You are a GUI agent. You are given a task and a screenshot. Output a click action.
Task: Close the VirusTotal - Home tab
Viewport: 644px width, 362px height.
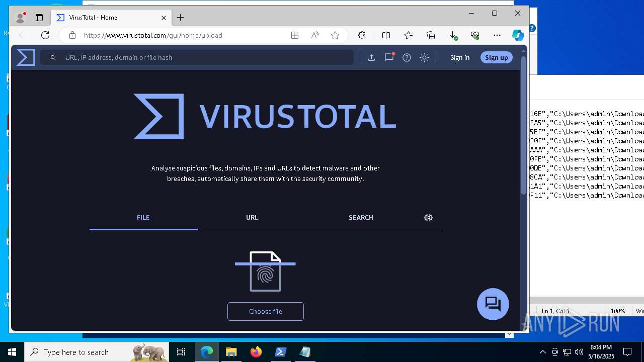pyautogui.click(x=164, y=18)
